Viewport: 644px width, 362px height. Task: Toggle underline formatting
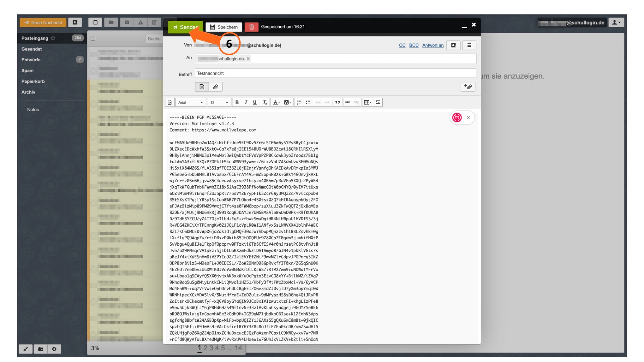[255, 102]
